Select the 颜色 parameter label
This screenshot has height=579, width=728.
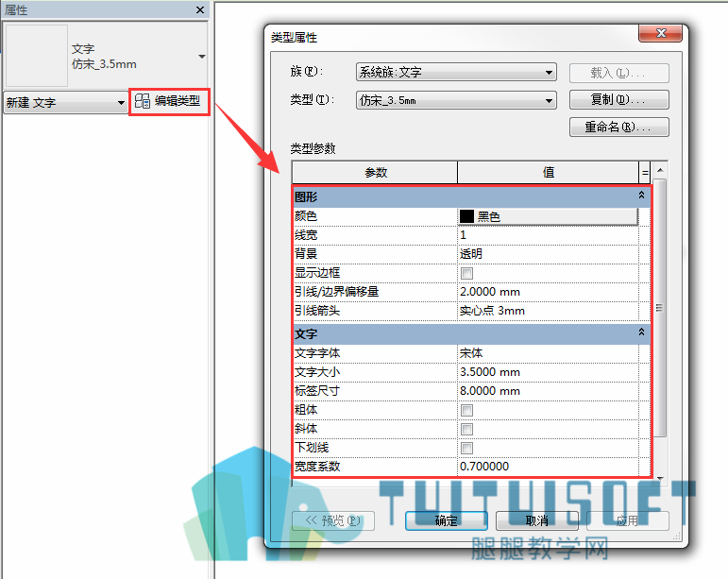tap(306, 216)
